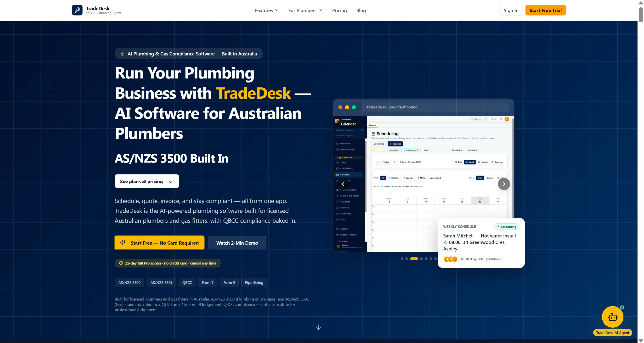Click the AS/NZS 3500 tag
This screenshot has height=343, width=644.
129,282
